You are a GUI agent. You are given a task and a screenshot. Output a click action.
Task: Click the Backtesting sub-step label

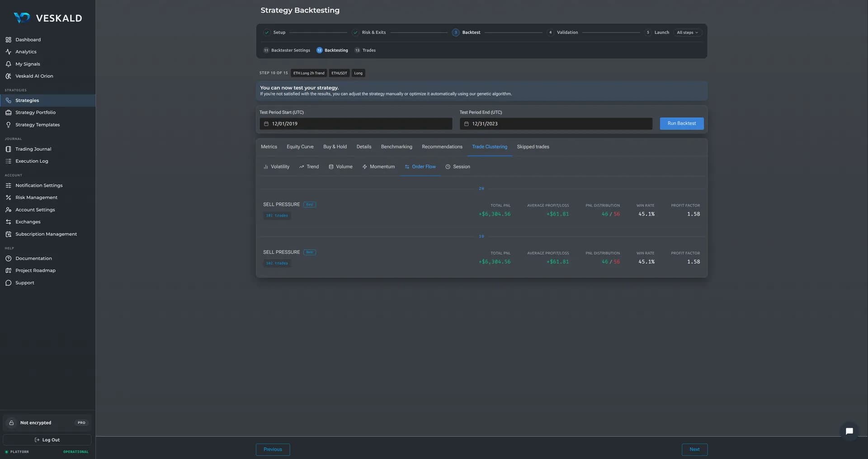click(336, 50)
